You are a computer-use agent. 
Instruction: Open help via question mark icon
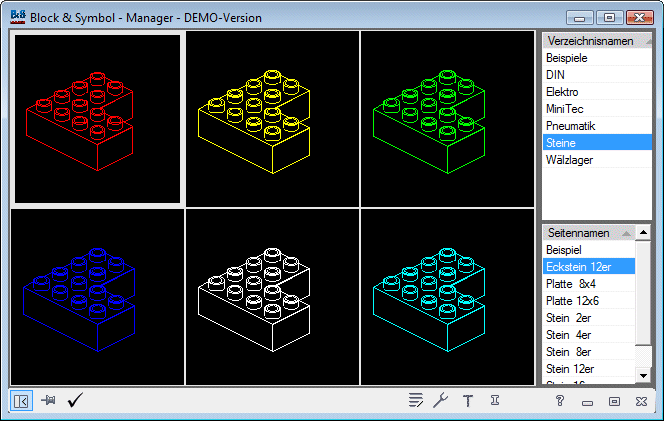pos(560,401)
